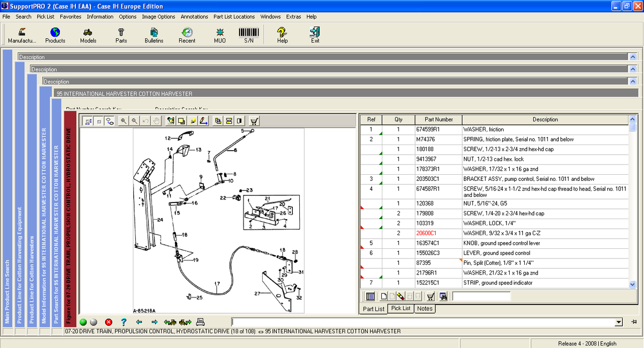This screenshot has width=644, height=348.
Task: Open the Products globe button
Action: click(55, 35)
